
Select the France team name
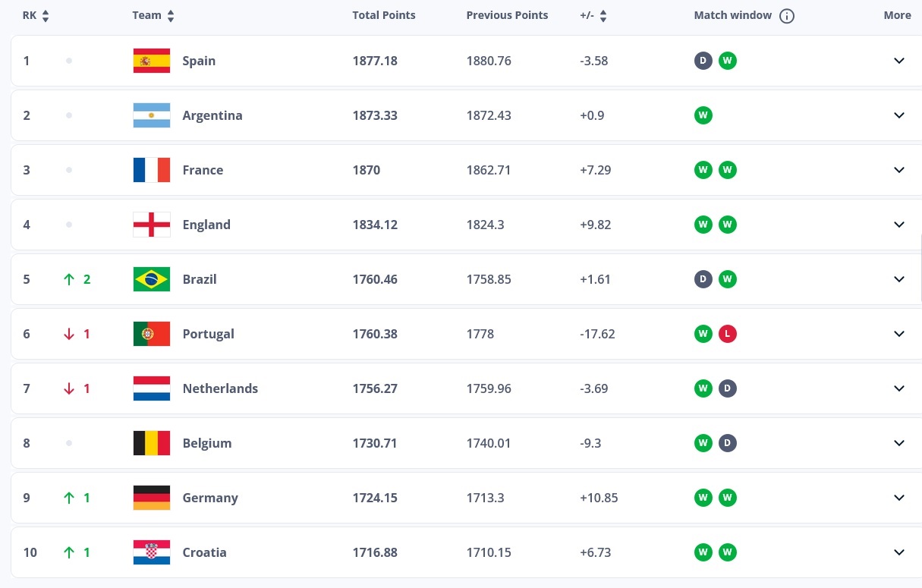(203, 170)
